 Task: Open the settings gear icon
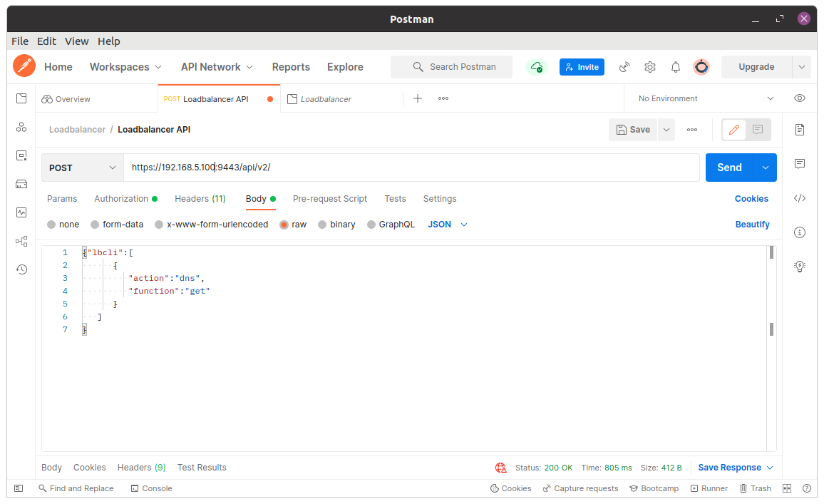tap(650, 67)
